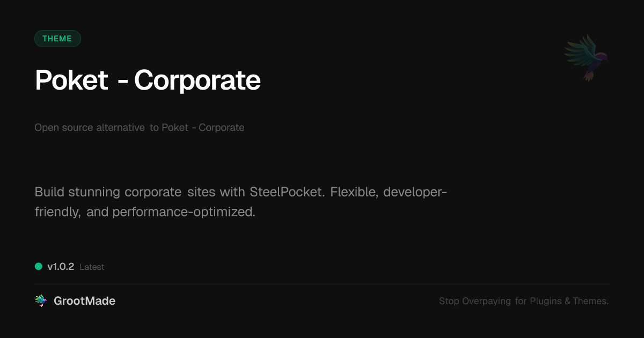Select the THEME badge
Image resolution: width=644 pixels, height=338 pixels.
(57, 39)
